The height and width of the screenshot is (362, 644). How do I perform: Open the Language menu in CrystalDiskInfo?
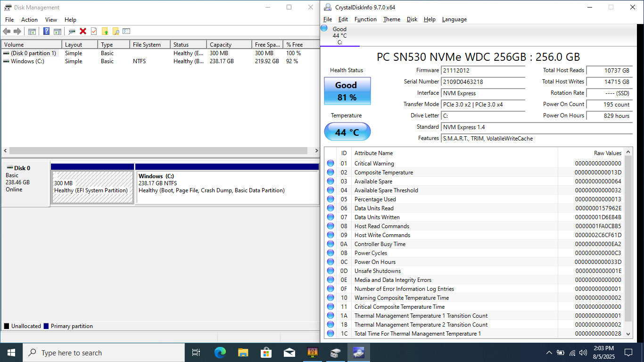pos(454,19)
